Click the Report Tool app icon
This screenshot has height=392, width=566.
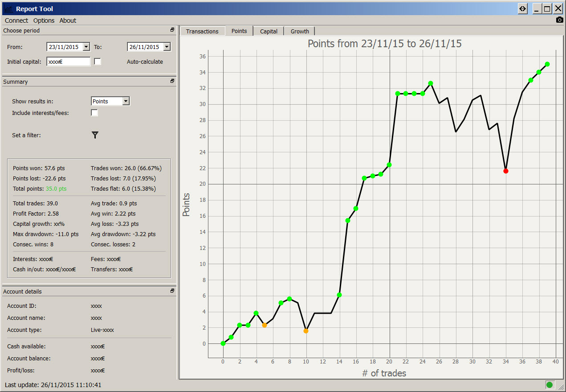8,8
